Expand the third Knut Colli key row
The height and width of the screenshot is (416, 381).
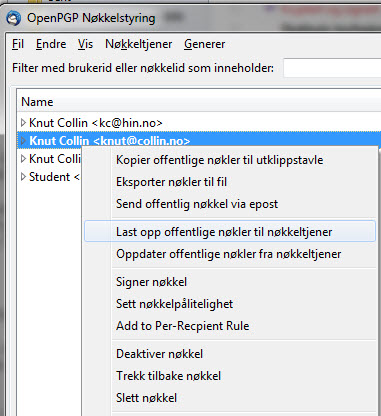tap(23, 159)
